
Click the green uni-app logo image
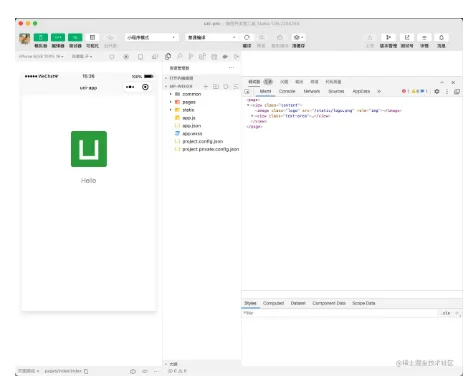[x=89, y=149]
